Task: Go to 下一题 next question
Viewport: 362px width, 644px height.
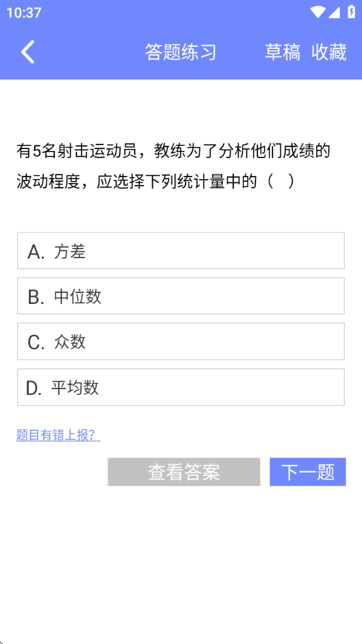Action: tap(308, 472)
